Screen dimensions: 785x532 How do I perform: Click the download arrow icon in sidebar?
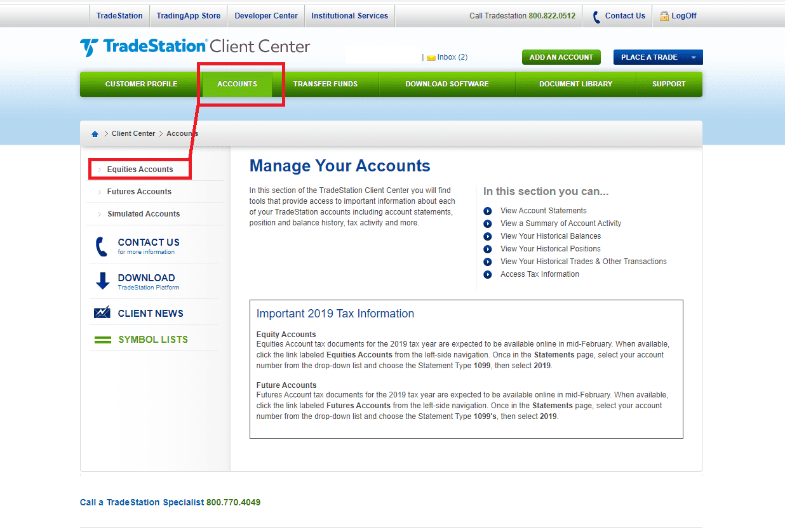(x=102, y=281)
